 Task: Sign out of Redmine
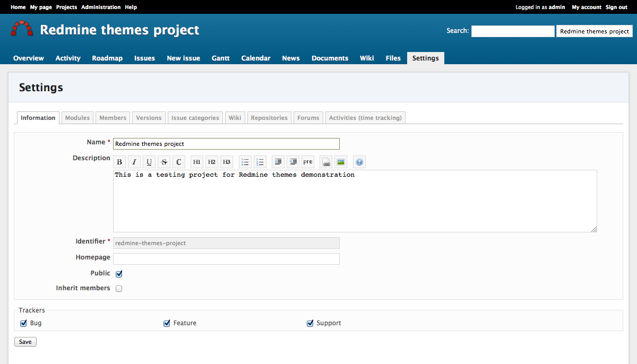(x=616, y=7)
